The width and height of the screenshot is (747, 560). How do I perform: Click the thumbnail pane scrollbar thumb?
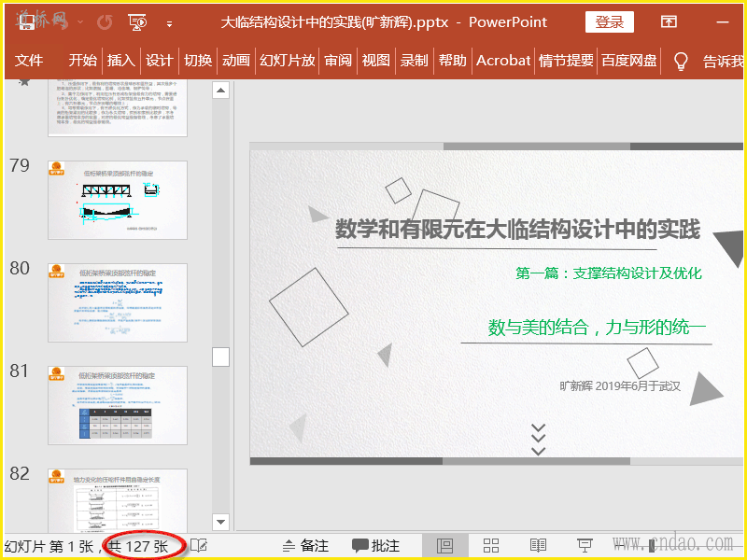click(x=220, y=357)
